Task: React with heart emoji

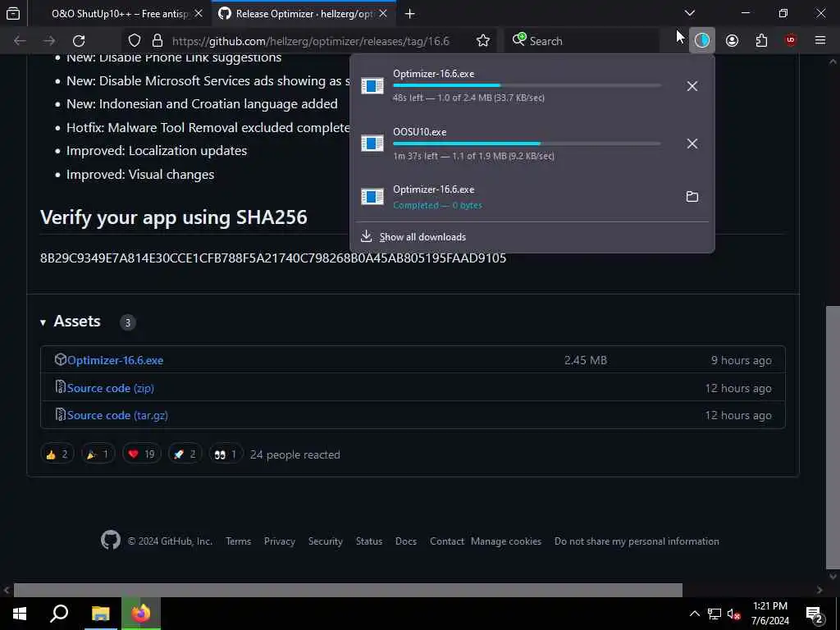Action: point(141,454)
